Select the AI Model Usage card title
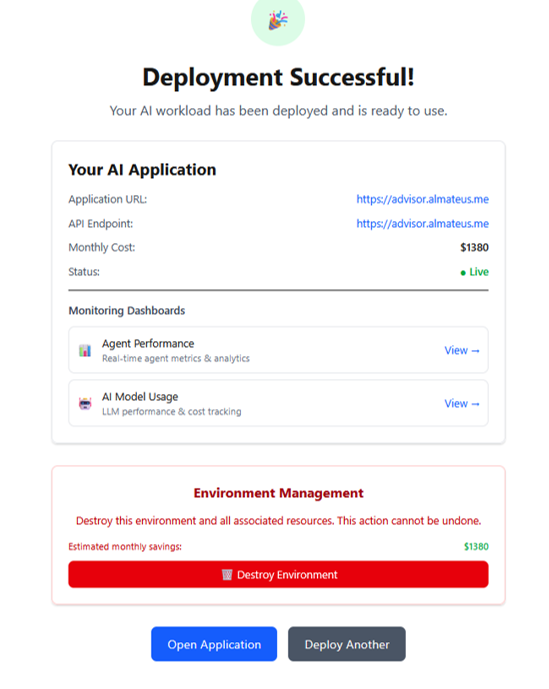Viewport: 549px width, 689px height. 140,397
